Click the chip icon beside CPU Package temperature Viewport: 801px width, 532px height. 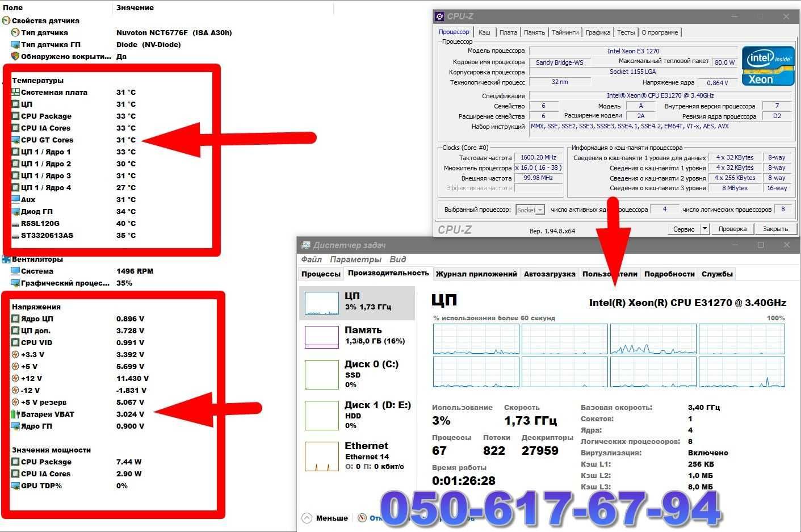coord(15,116)
